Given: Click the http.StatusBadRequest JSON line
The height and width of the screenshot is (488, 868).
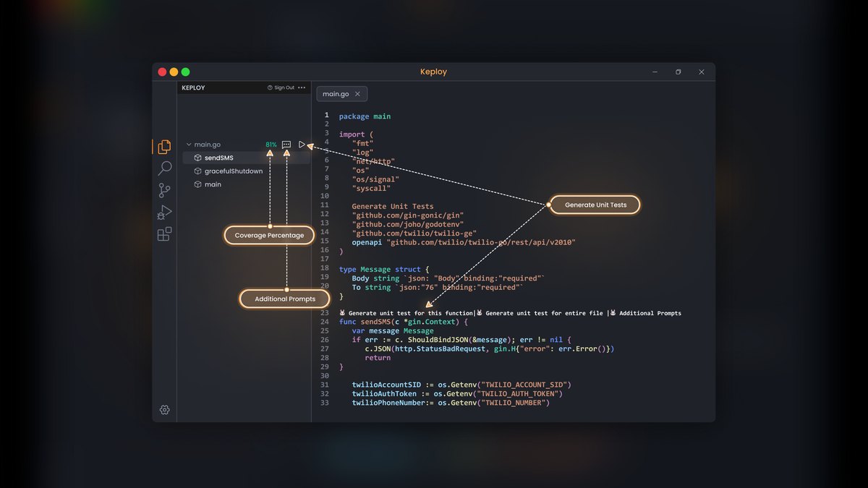Looking at the screenshot, I should coord(490,348).
